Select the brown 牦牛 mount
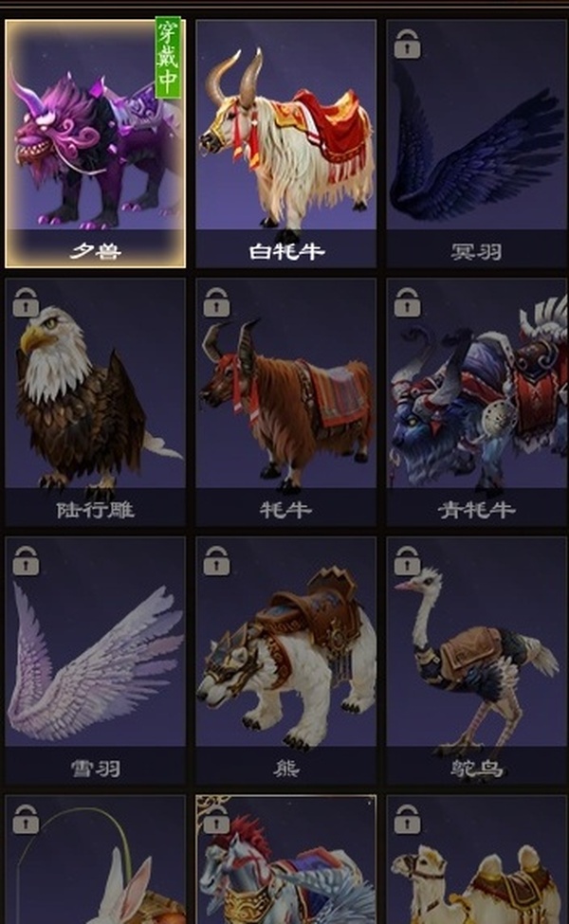The width and height of the screenshot is (569, 924). 286,402
